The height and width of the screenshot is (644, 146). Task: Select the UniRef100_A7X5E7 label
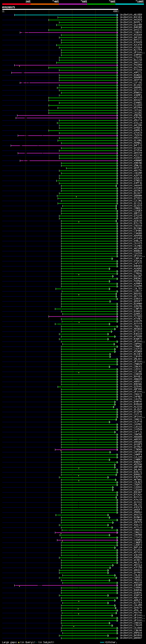click(131, 319)
